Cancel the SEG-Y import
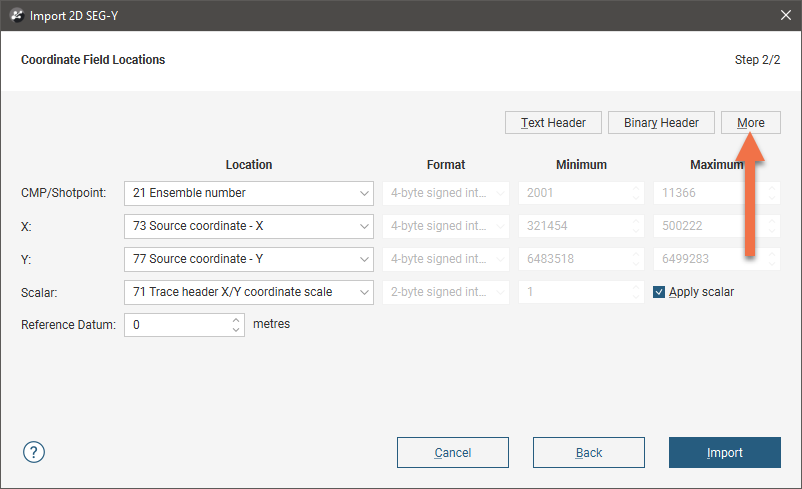 pos(453,453)
